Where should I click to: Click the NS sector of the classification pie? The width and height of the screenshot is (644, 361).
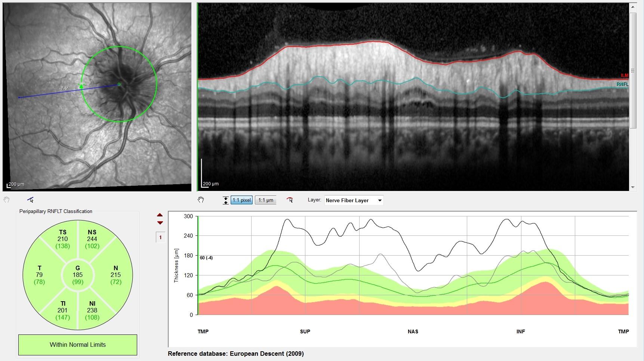coord(92,239)
